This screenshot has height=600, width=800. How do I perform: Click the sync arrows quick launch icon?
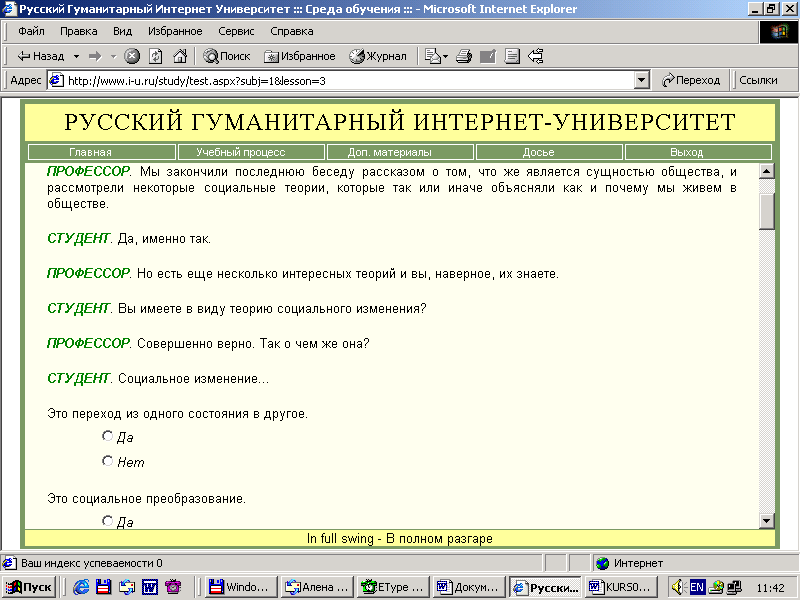127,587
